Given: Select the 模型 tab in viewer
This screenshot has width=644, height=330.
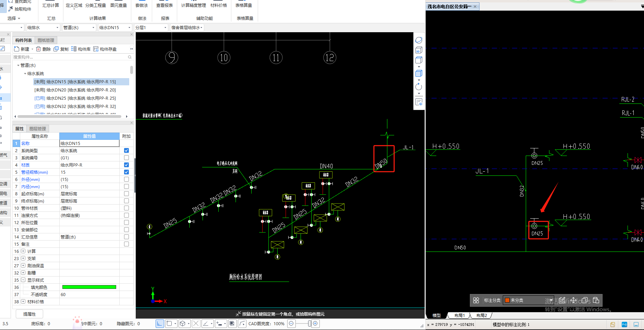Looking at the screenshot, I should coord(437,315).
